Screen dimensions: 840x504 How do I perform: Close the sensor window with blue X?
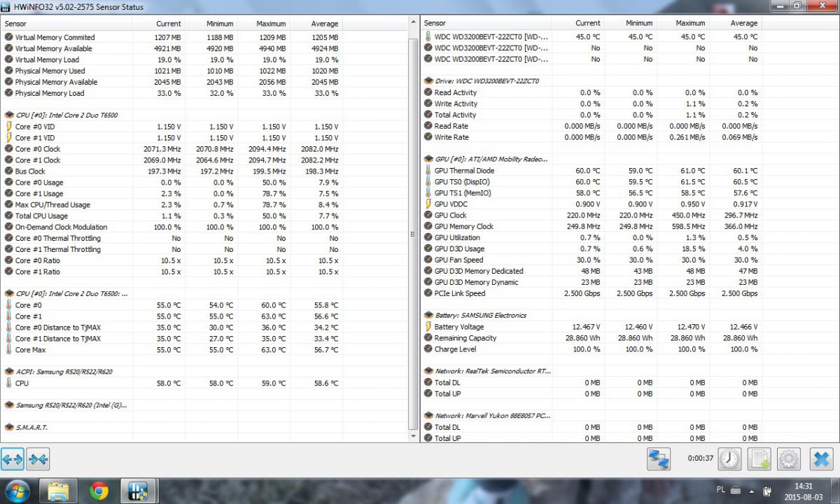tap(821, 459)
